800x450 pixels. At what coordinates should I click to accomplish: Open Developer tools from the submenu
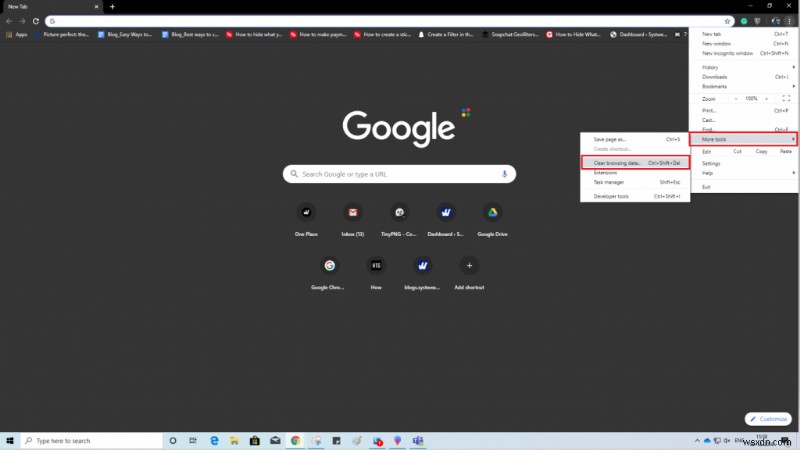635,196
